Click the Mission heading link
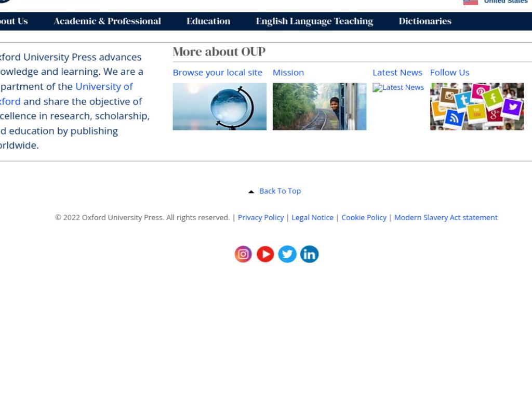532x399 pixels. (288, 73)
